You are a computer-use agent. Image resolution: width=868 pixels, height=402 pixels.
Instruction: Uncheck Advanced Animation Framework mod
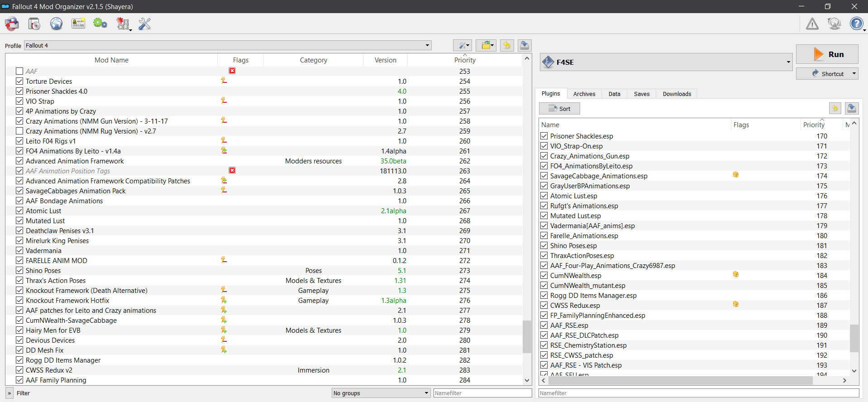[19, 161]
